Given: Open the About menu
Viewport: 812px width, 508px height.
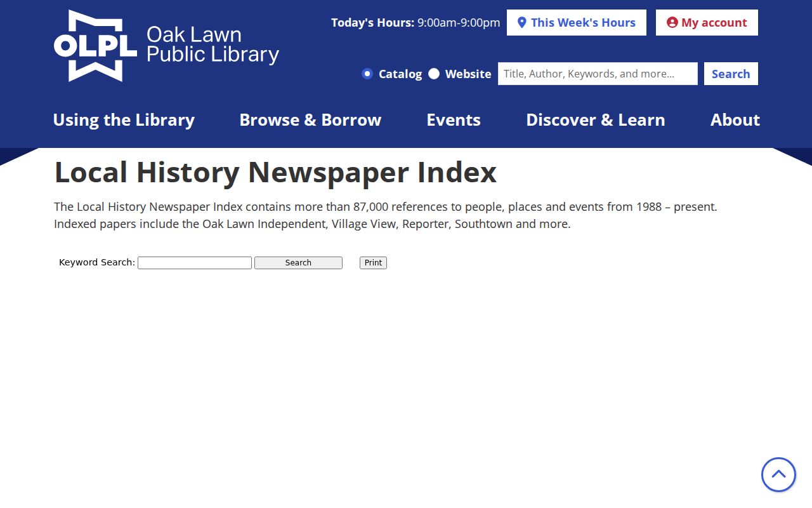Looking at the screenshot, I should tap(735, 120).
